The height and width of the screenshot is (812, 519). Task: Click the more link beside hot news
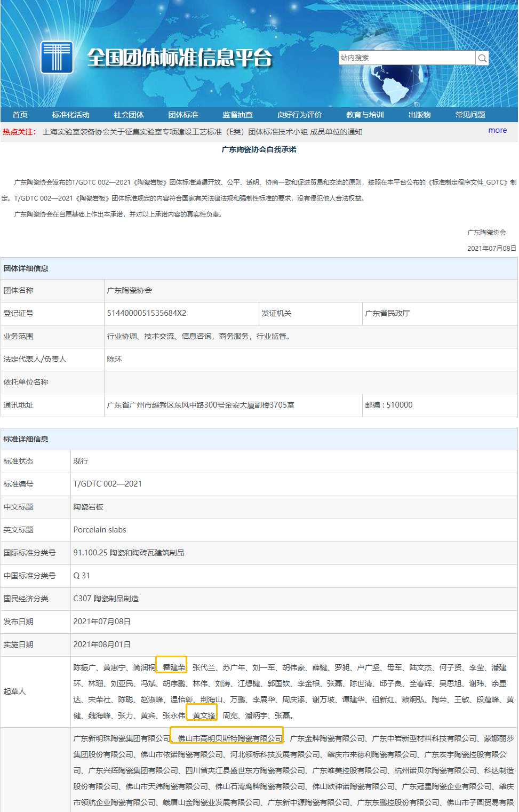[497, 130]
